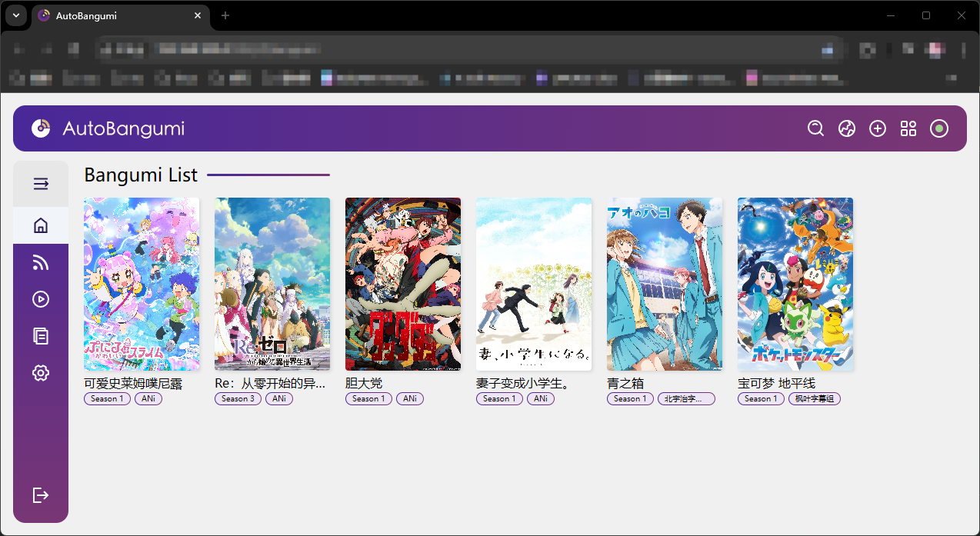
Task: Click the Season 1 tag under 妻子变成小学生。
Action: [x=499, y=398]
